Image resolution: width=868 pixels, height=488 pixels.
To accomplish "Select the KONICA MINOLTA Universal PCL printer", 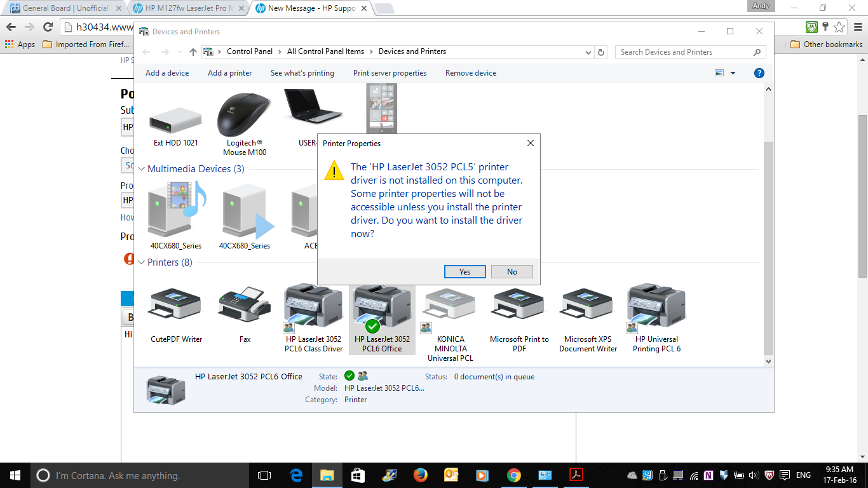I will pyautogui.click(x=450, y=306).
